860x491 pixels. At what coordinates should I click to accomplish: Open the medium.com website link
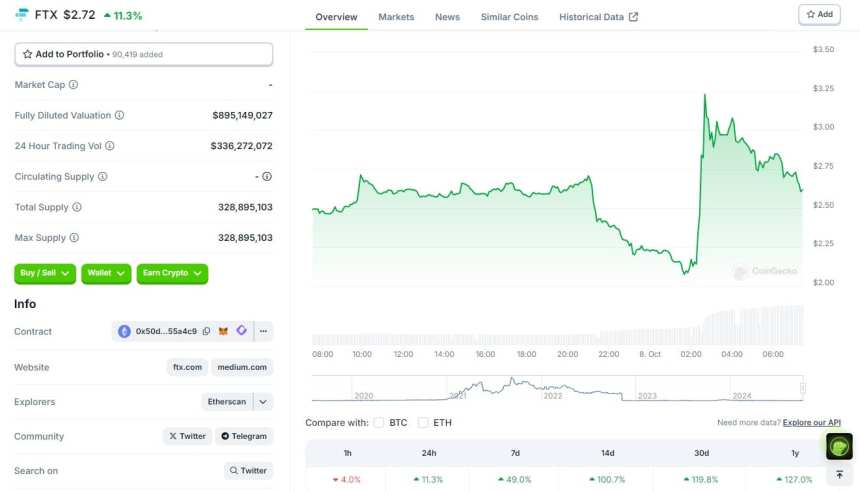point(242,367)
